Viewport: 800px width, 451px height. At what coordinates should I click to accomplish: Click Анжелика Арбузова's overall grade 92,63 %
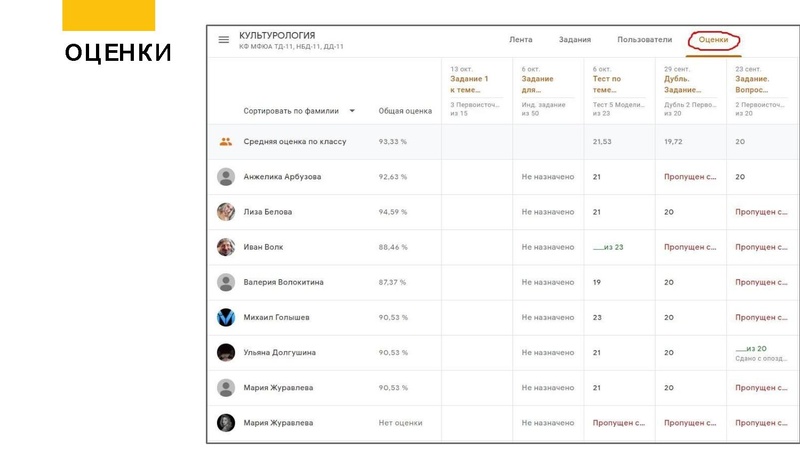pyautogui.click(x=392, y=177)
